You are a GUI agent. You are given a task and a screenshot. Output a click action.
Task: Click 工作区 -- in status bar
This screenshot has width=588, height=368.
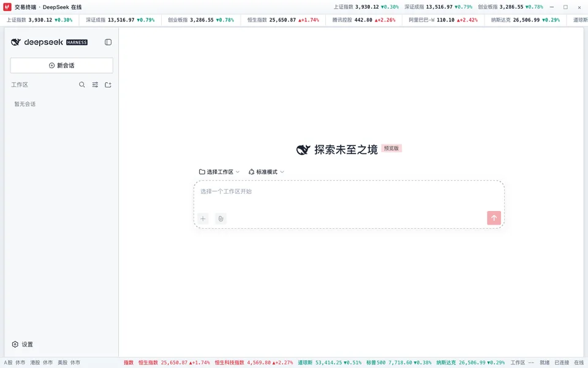[522, 362]
